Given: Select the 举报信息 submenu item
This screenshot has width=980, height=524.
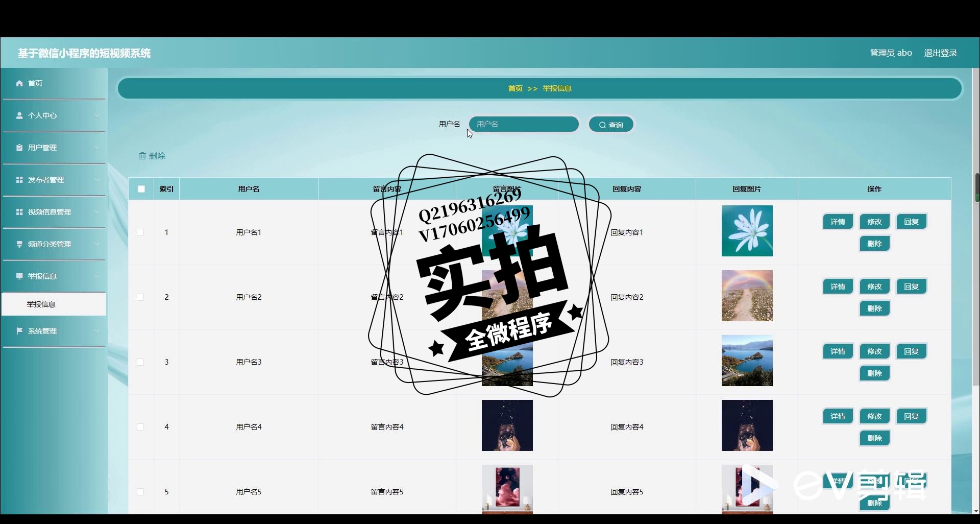Looking at the screenshot, I should [x=54, y=304].
